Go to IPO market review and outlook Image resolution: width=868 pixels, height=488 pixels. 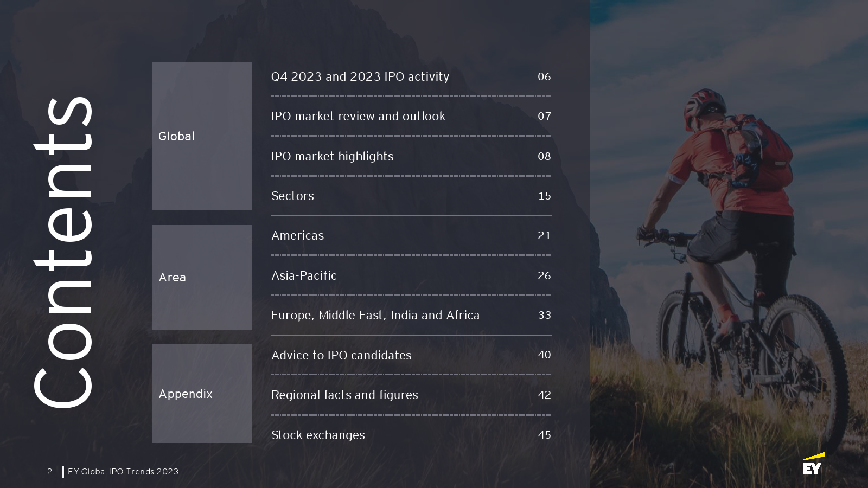pyautogui.click(x=358, y=117)
